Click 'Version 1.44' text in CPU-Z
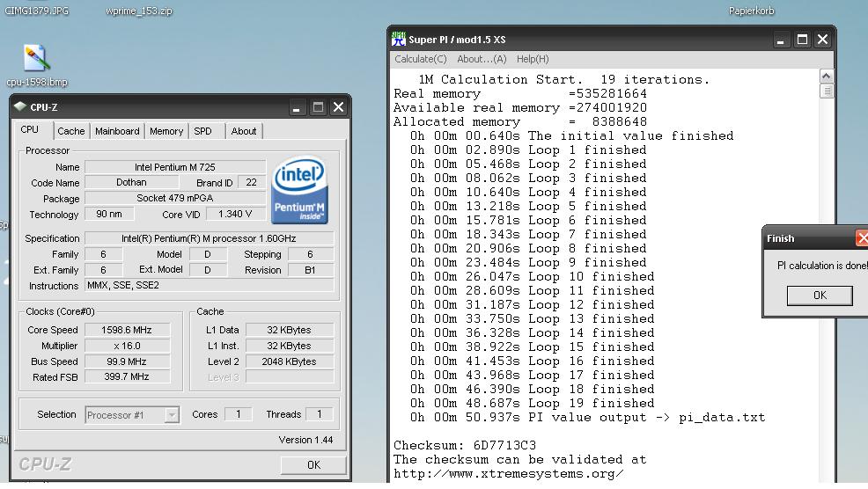 click(x=305, y=440)
